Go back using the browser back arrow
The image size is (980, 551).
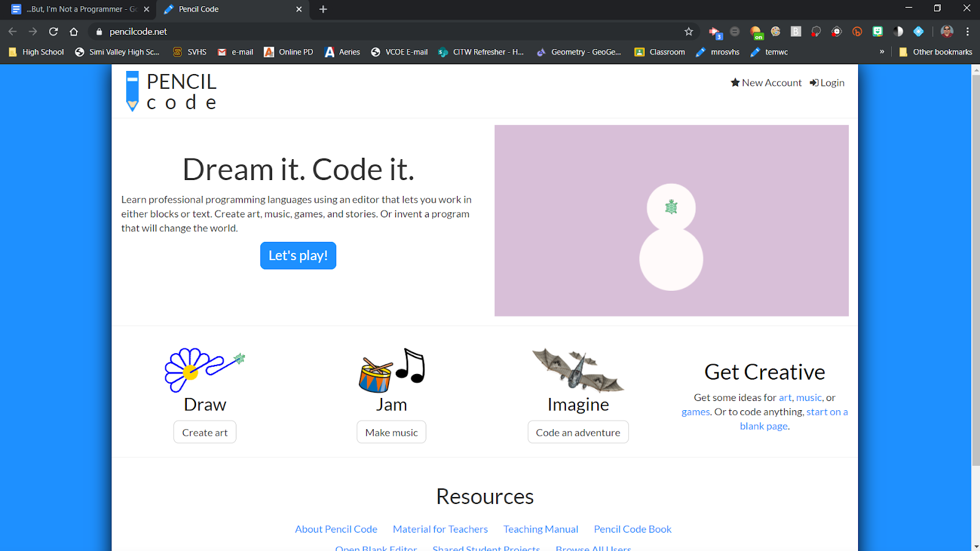[x=12, y=32]
